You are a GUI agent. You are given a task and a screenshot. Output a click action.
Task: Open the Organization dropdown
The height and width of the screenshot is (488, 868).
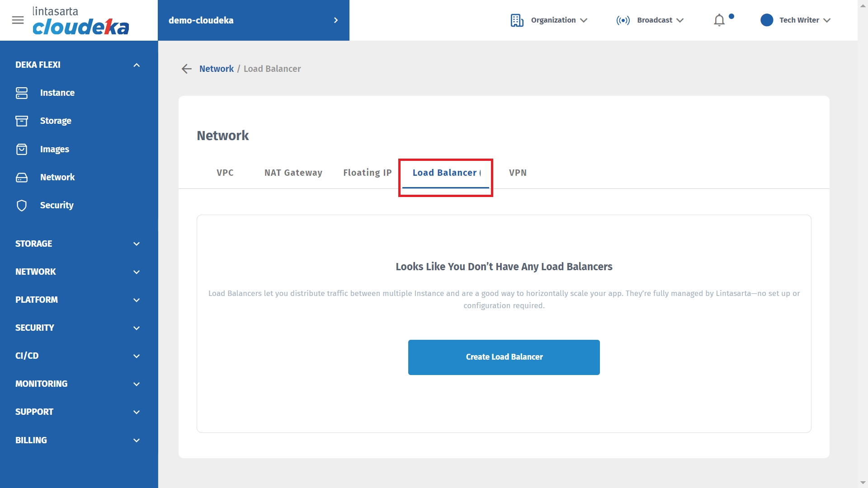click(549, 20)
